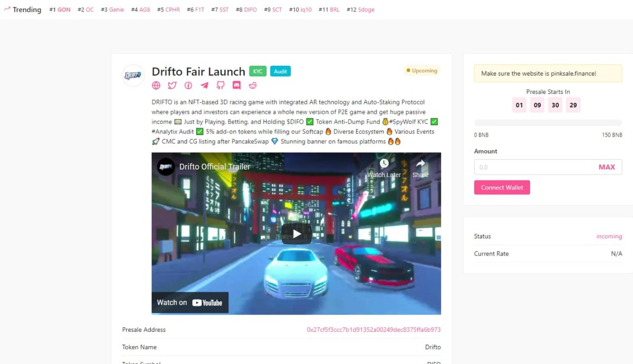
Task: Open the presale address link
Action: pos(374,330)
